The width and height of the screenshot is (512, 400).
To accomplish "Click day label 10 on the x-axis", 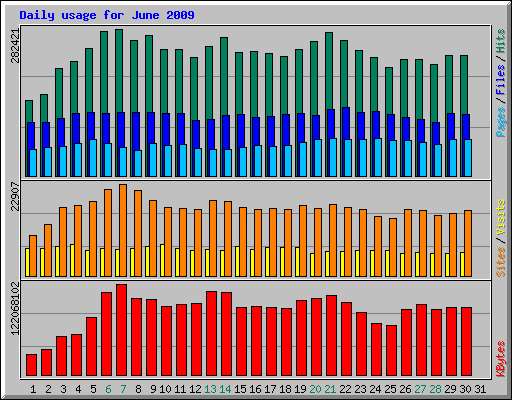I will pos(165,389).
